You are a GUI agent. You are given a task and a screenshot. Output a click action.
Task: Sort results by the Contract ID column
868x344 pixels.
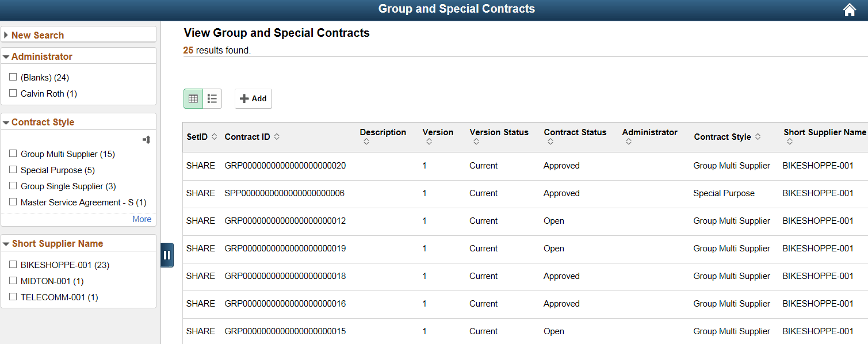(276, 137)
